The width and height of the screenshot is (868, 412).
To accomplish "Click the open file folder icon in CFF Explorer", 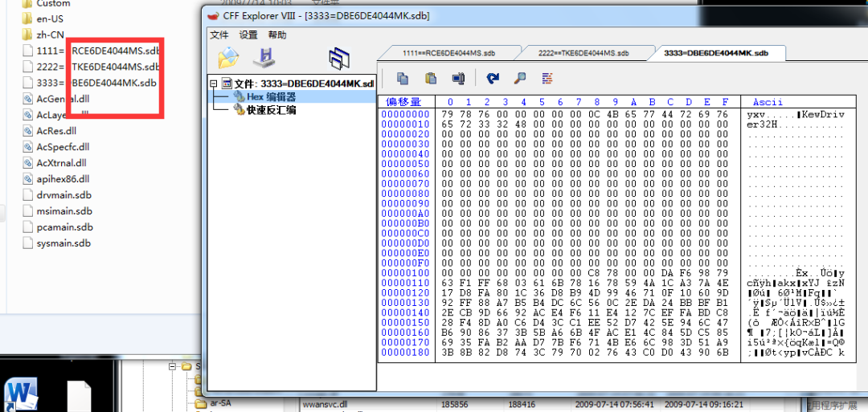I will coord(228,58).
